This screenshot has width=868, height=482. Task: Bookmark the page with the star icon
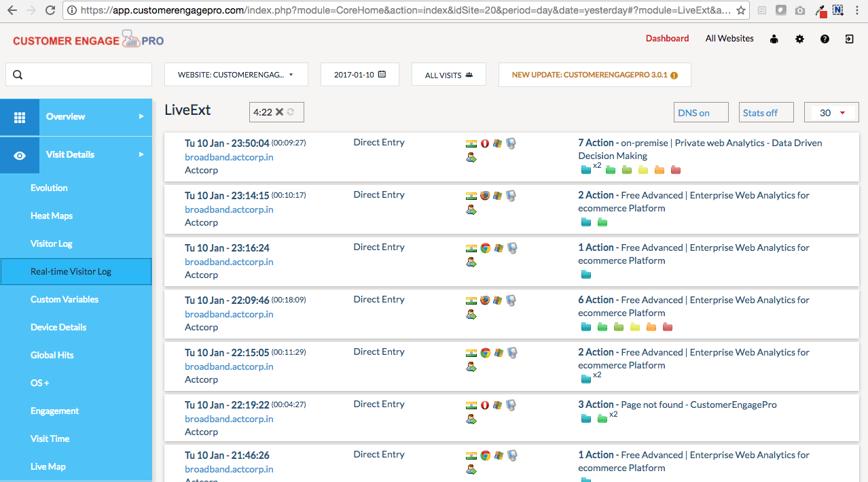click(741, 11)
